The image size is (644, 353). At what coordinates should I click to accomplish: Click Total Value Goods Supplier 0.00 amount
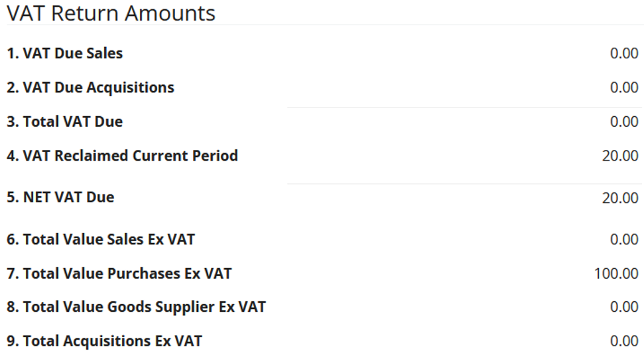pos(624,307)
